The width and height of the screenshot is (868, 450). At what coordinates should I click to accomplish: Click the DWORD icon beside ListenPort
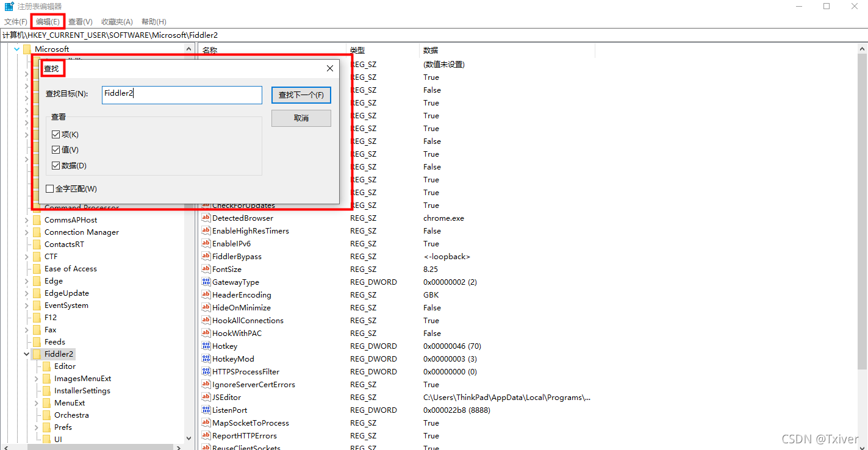pyautogui.click(x=206, y=410)
